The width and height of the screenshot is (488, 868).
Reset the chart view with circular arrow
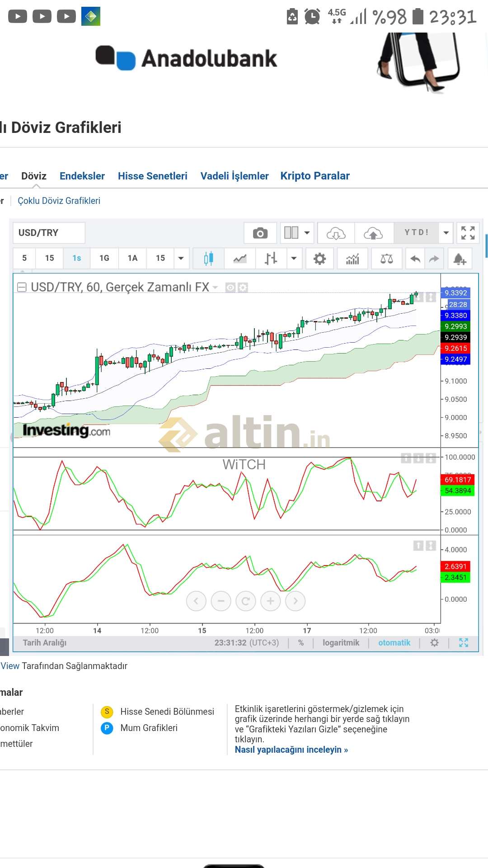tap(246, 601)
